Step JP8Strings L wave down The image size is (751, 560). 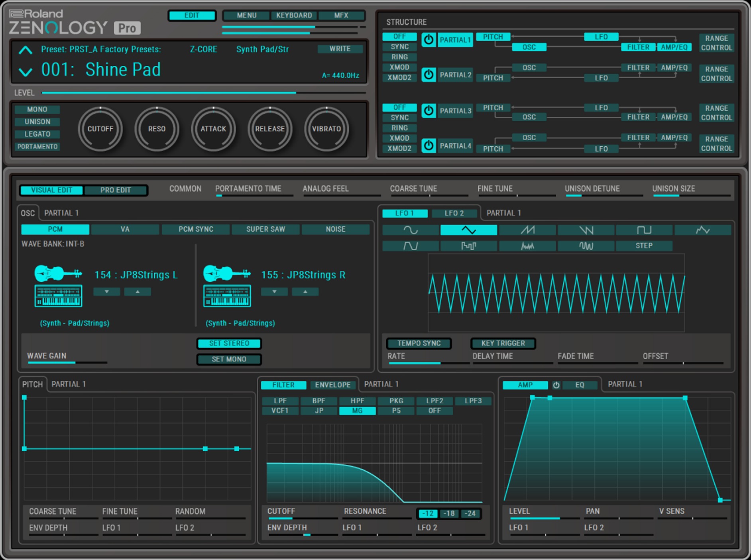[106, 292]
